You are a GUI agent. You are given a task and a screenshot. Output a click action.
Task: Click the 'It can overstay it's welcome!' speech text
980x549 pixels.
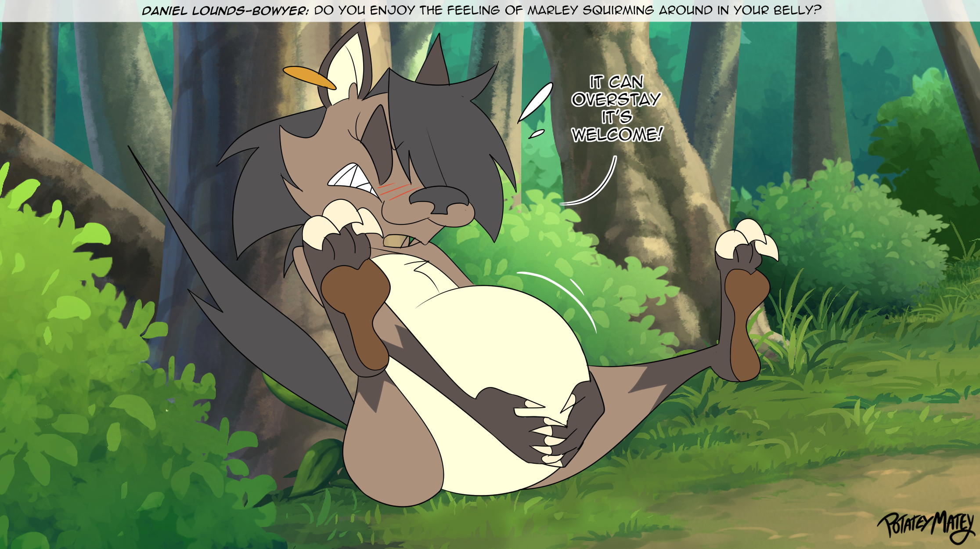tap(616, 108)
